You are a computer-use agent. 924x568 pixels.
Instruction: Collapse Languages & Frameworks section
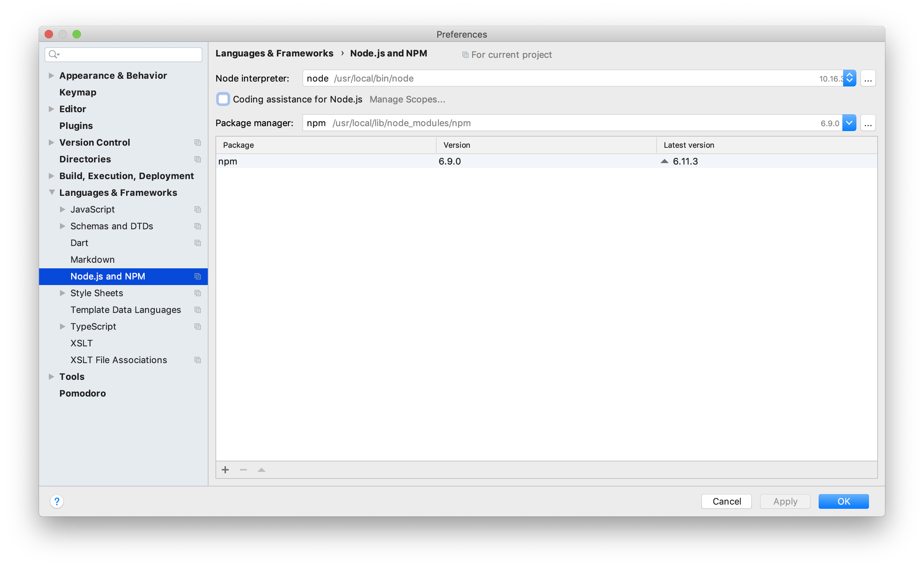[x=52, y=192]
